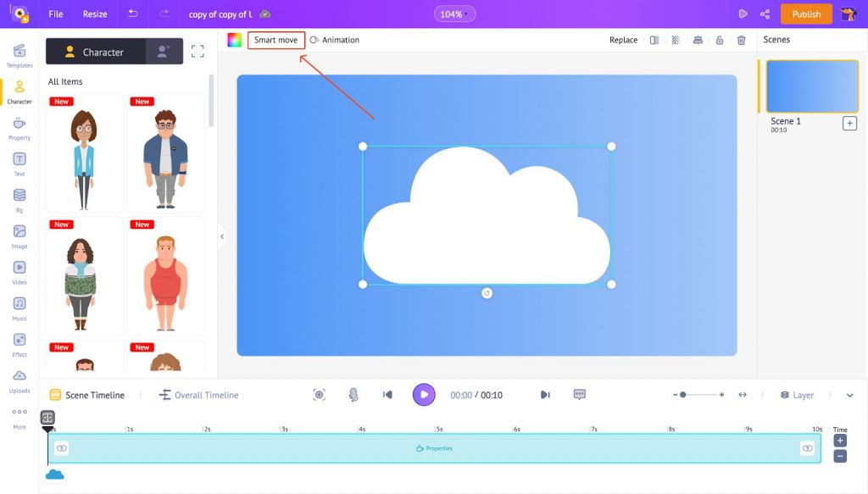The width and height of the screenshot is (868, 494).
Task: Open the Resize menu
Action: point(95,14)
